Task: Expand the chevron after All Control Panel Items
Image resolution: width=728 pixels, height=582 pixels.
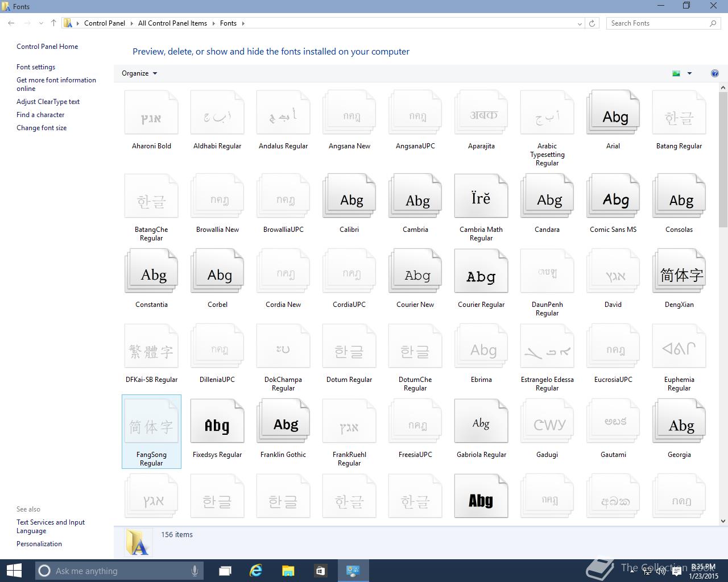Action: [x=213, y=23]
